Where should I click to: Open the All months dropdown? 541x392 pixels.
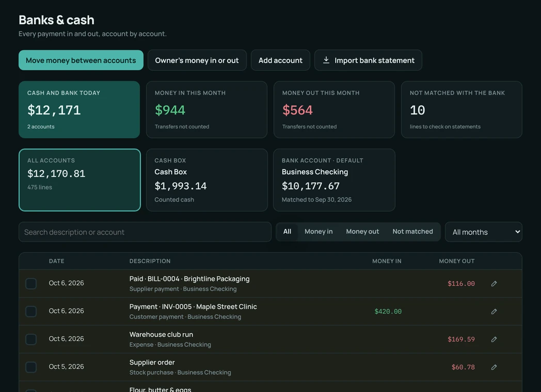(483, 232)
